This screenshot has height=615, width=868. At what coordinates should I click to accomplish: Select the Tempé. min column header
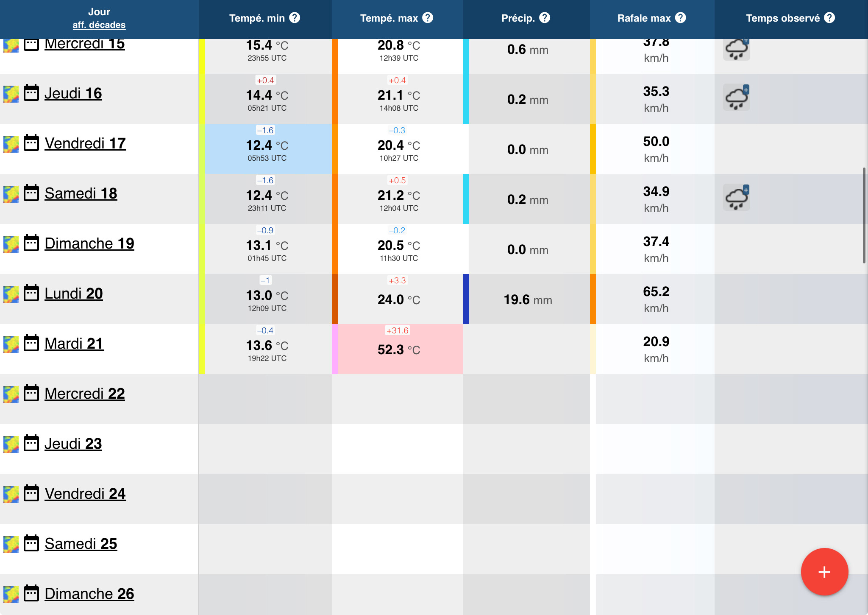coord(257,18)
